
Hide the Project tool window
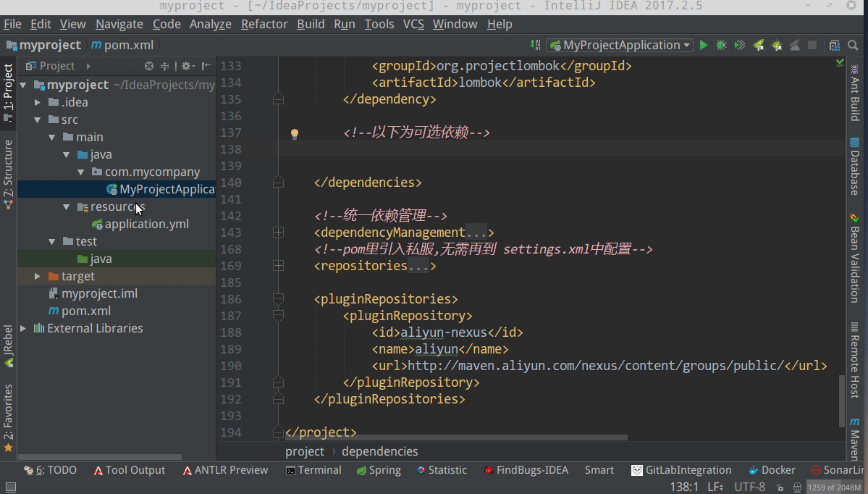click(x=206, y=66)
